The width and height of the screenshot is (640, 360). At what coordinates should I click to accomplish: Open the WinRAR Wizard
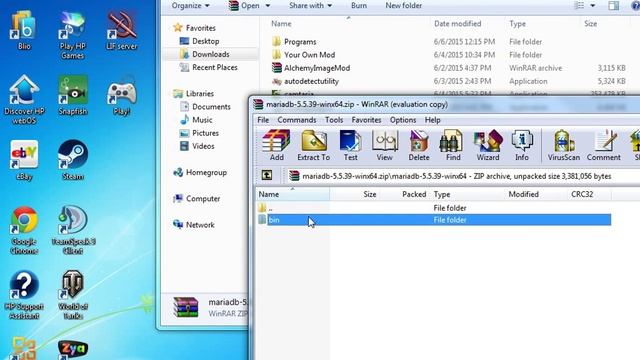point(488,146)
